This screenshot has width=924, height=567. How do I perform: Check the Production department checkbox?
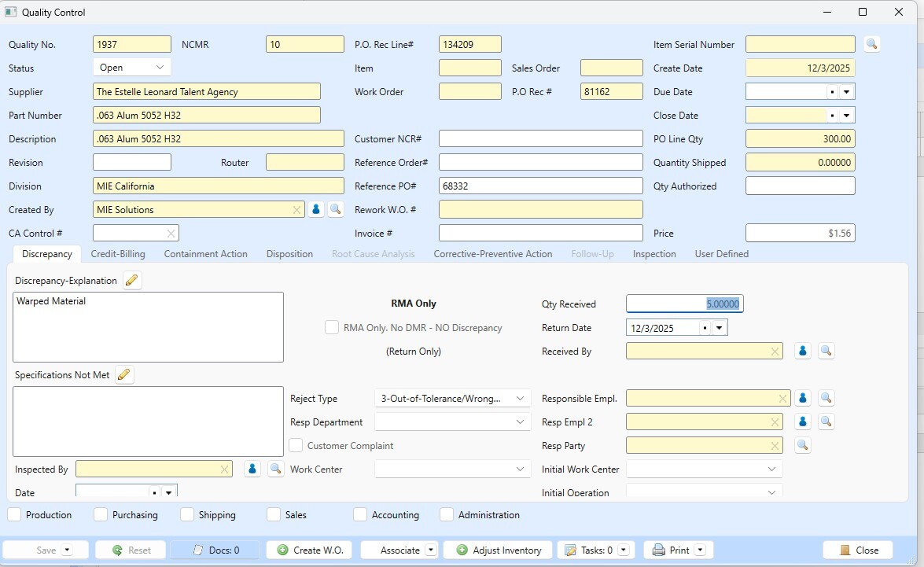[x=13, y=514]
